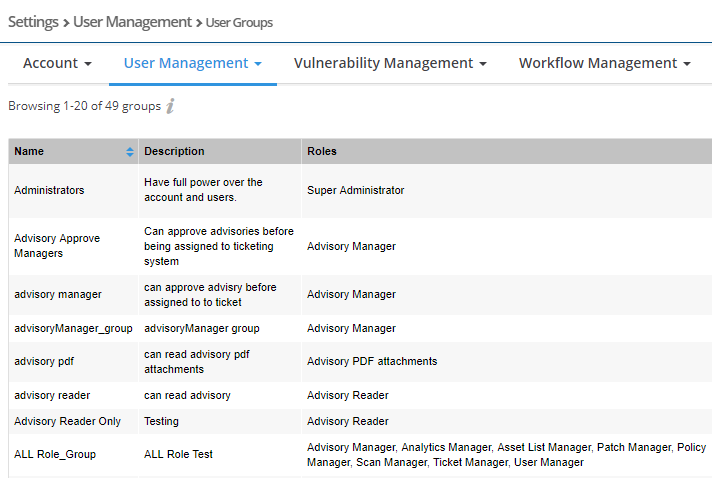Viewport: 712px width, 478px height.
Task: Select the ALL Role_Group entry
Action: coord(55,454)
